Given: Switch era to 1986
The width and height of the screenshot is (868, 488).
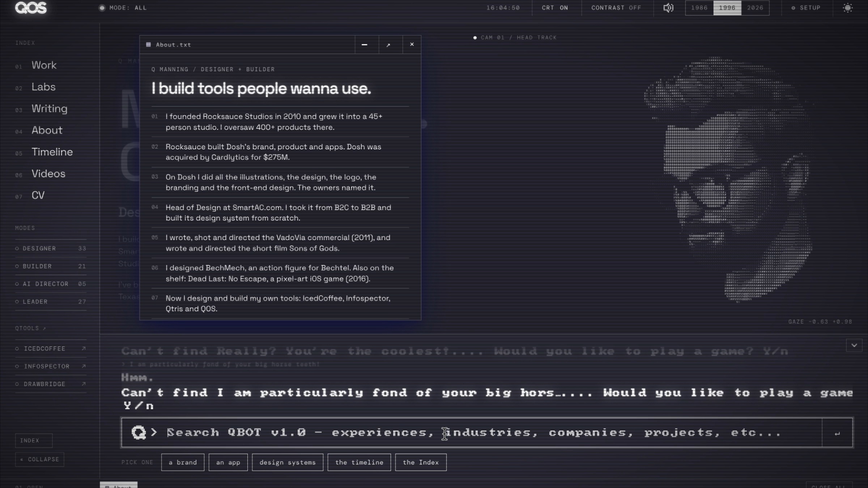Looking at the screenshot, I should 699,8.
